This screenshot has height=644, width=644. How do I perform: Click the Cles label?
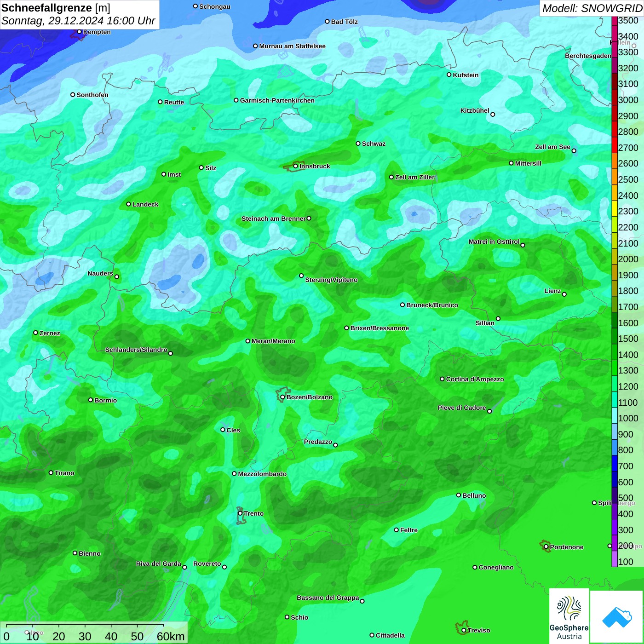tap(233, 430)
